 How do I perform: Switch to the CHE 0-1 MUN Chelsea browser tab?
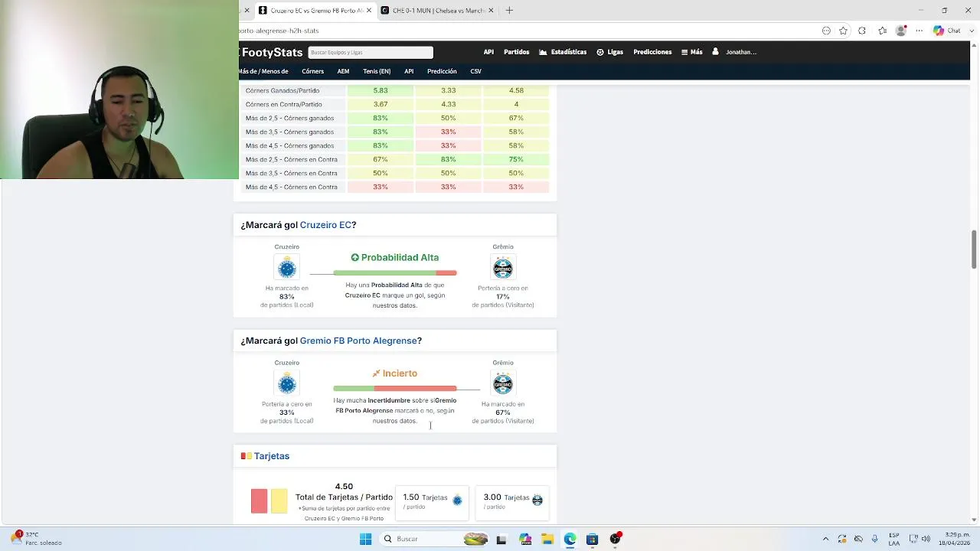[437, 11]
